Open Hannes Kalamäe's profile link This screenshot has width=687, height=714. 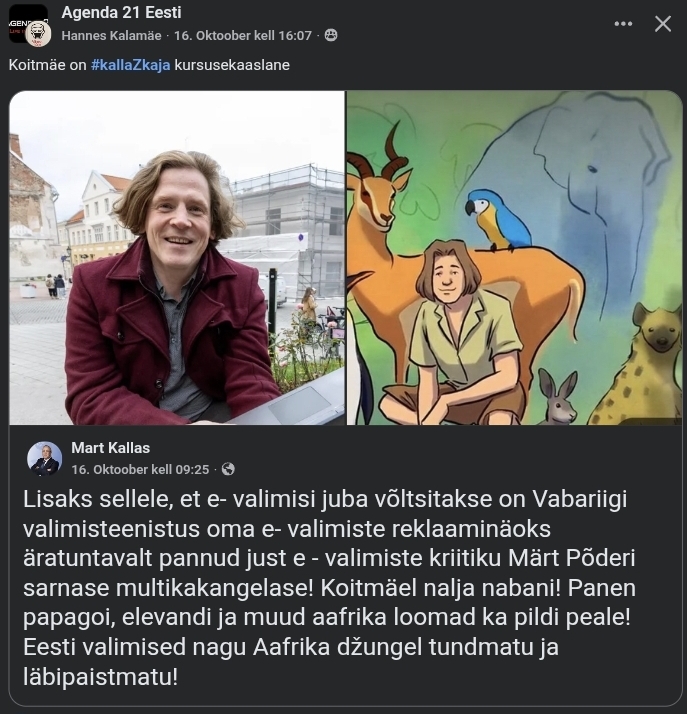(113, 35)
